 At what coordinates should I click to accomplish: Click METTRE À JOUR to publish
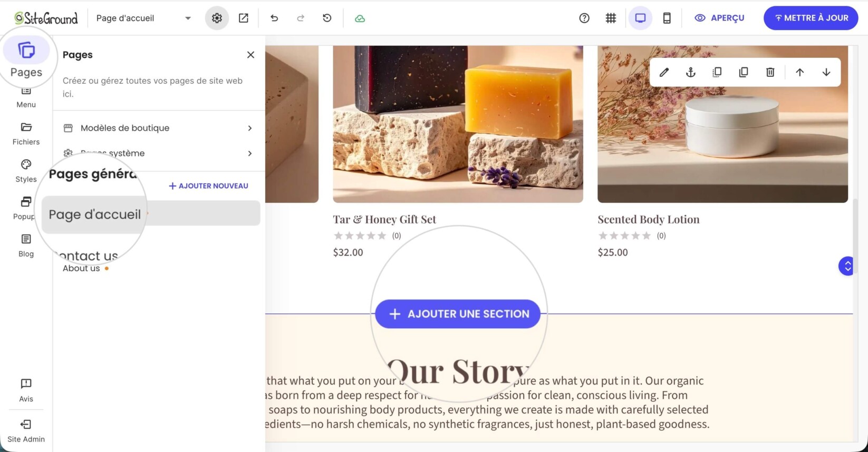pyautogui.click(x=811, y=18)
